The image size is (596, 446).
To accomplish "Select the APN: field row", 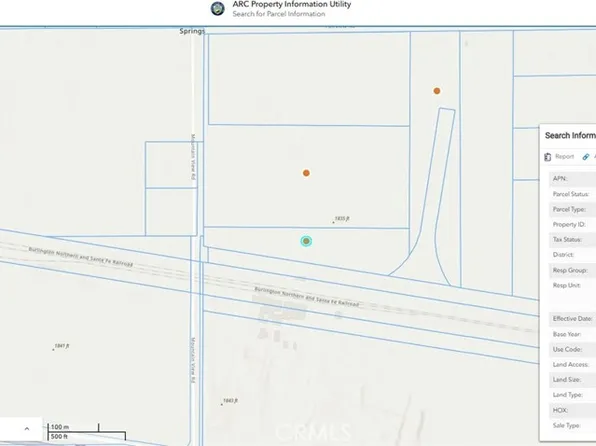I will (572, 179).
